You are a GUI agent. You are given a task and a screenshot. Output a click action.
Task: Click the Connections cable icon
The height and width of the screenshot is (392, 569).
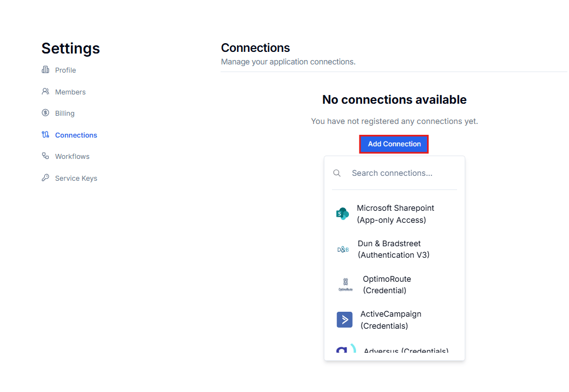point(45,135)
